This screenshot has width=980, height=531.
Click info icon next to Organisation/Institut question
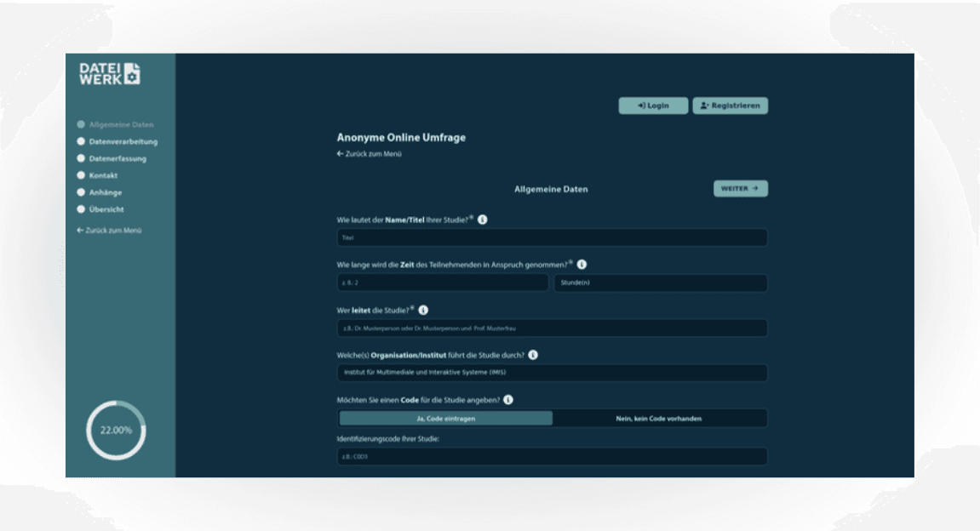point(533,355)
